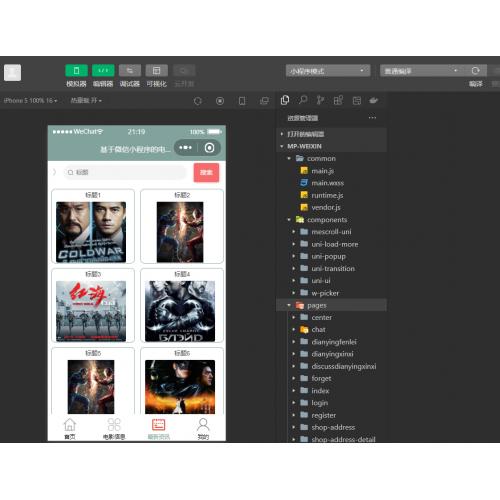500x500 pixels.
Task: Expand the index folder
Action: click(332, 391)
